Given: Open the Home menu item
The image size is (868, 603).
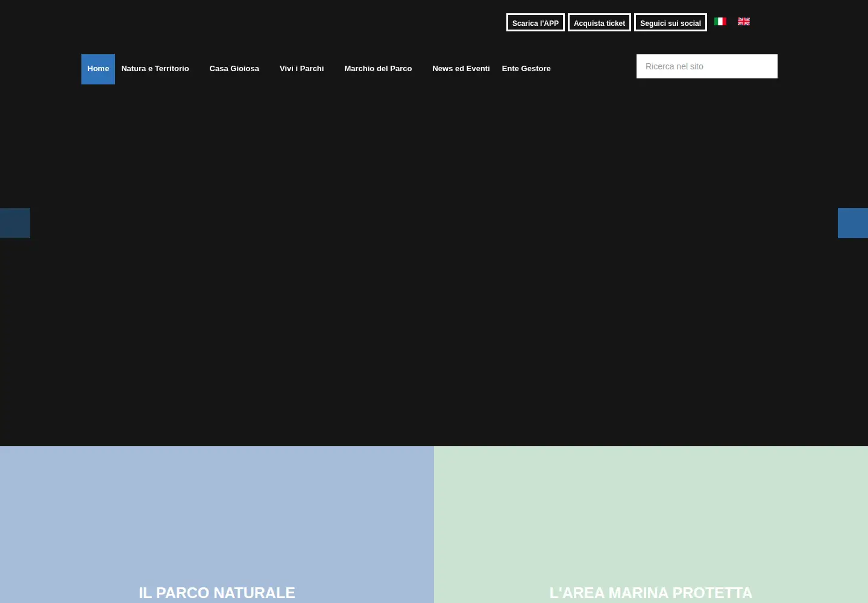Looking at the screenshot, I should 98,69.
